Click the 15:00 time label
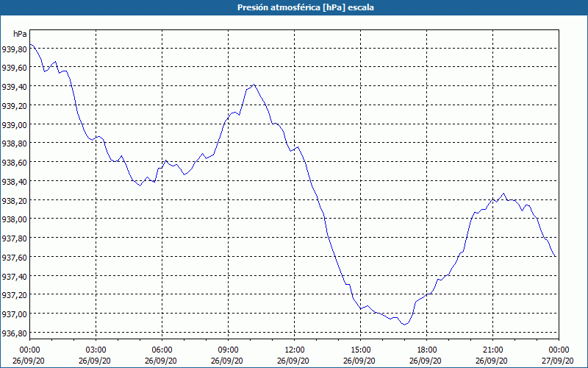This screenshot has height=368, width=588. (361, 350)
